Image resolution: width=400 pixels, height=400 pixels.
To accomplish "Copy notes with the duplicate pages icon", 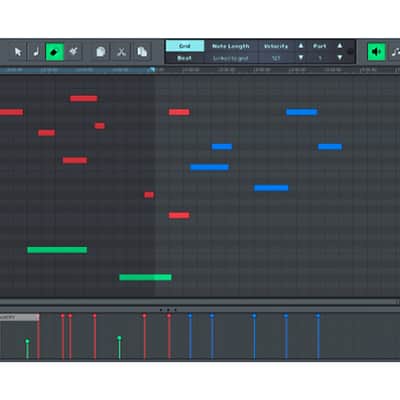I will click(142, 52).
